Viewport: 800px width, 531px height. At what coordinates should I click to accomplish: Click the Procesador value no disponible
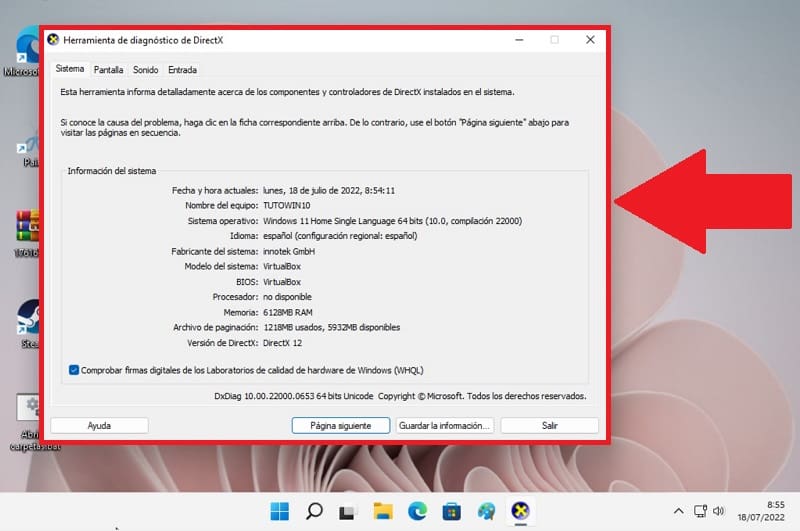(287, 297)
